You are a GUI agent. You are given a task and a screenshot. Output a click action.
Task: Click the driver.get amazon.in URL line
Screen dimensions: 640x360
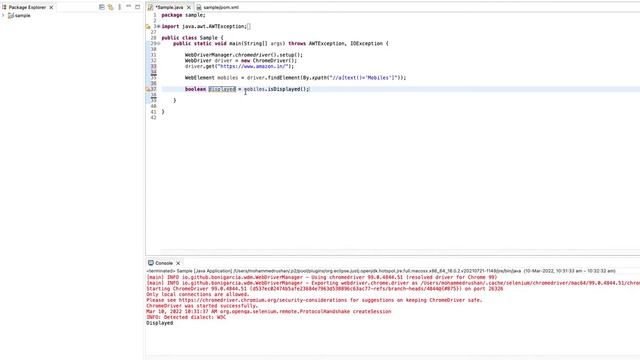point(239,66)
